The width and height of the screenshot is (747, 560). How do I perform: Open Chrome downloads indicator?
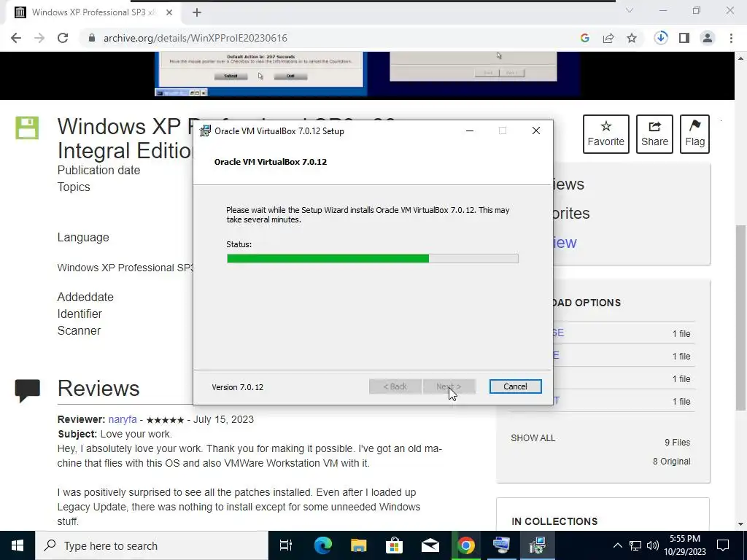point(660,38)
